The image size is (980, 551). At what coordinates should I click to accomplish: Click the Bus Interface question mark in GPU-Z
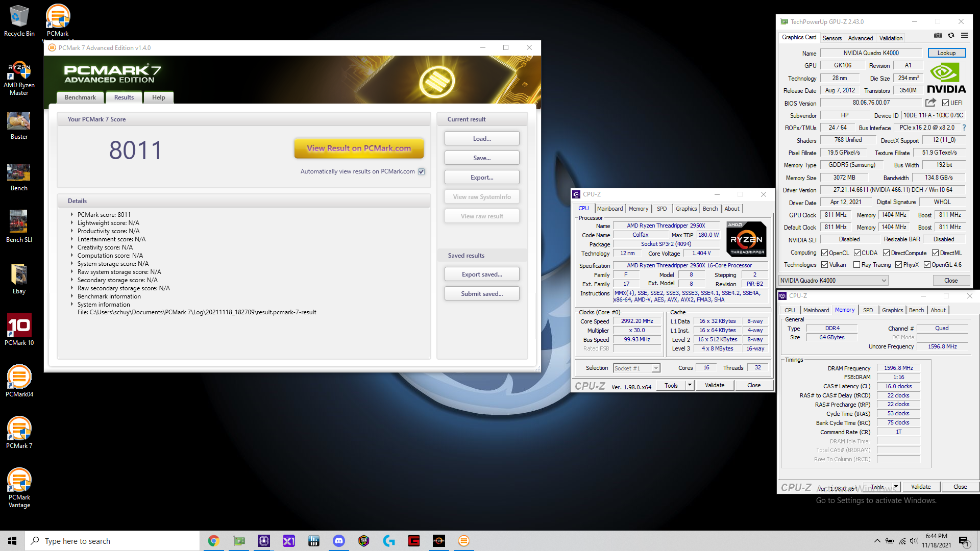coord(964,128)
